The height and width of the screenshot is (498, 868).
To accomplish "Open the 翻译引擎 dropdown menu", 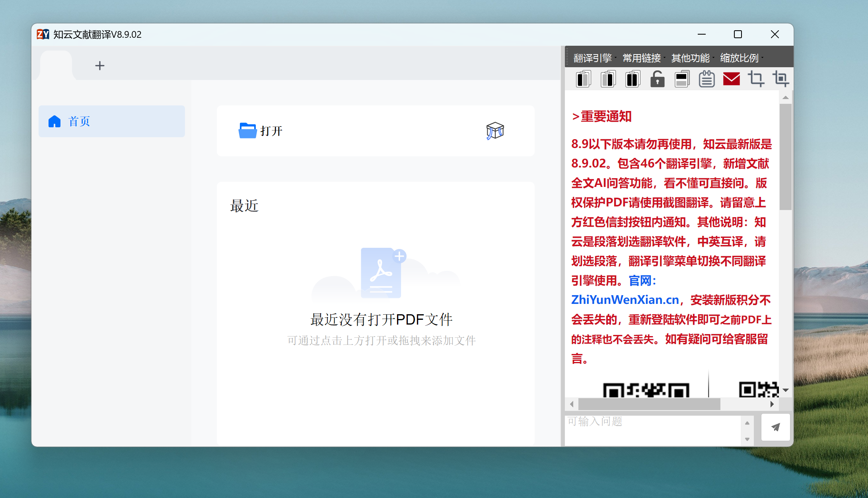I will pos(595,58).
